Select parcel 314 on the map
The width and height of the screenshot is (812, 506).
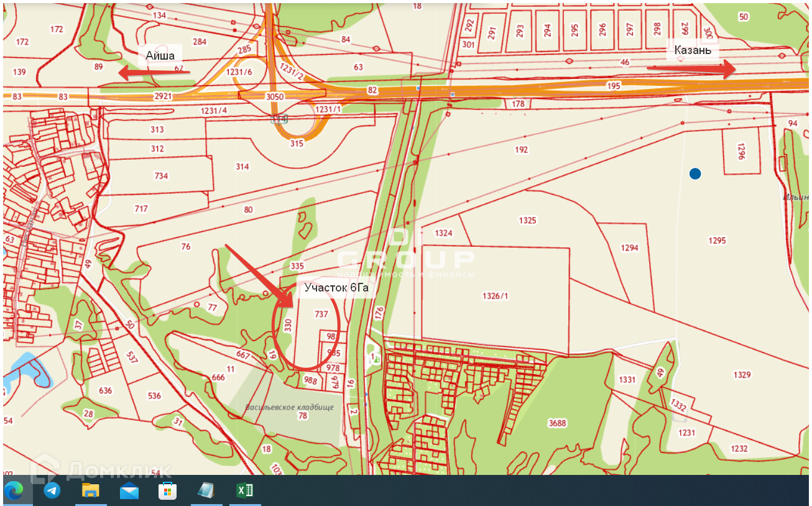click(242, 167)
